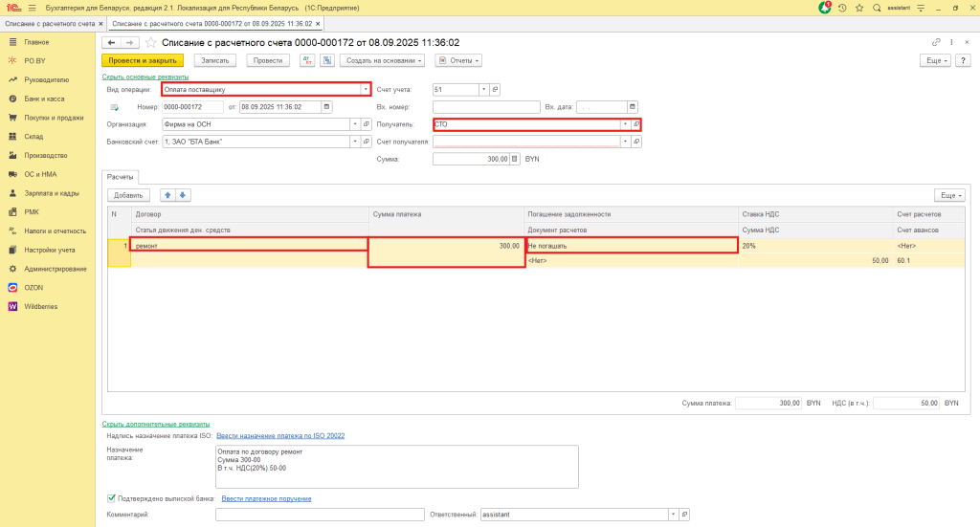980x527 pixels.
Task: Add document to favorites star
Action: pyautogui.click(x=150, y=42)
